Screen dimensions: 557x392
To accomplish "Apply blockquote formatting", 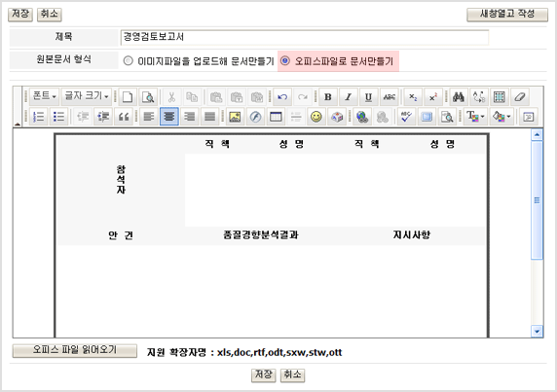I will click(x=124, y=117).
